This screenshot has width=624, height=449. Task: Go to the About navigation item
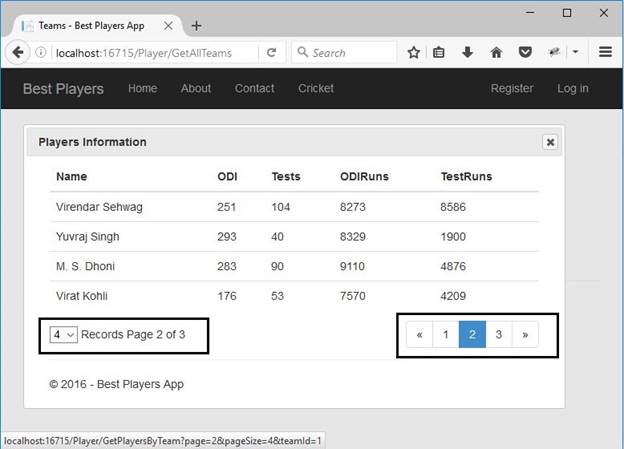click(196, 88)
